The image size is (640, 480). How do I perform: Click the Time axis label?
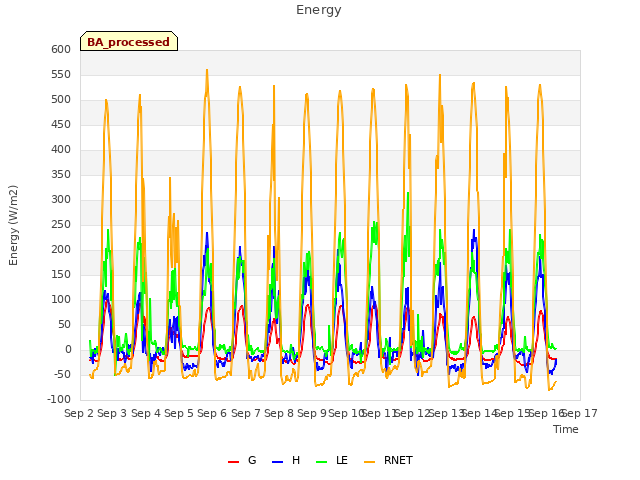click(x=566, y=429)
